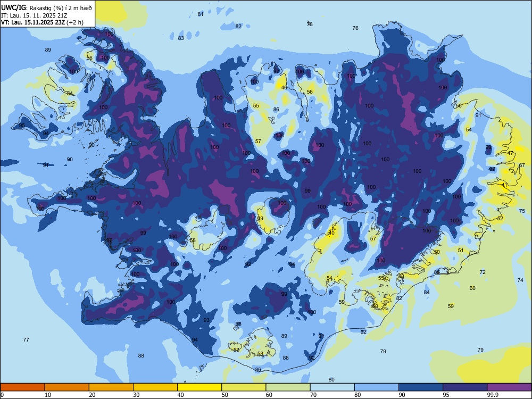532x399 pixels.
Task: Click the value "80" just above the legend
Action: pyautogui.click(x=331, y=380)
